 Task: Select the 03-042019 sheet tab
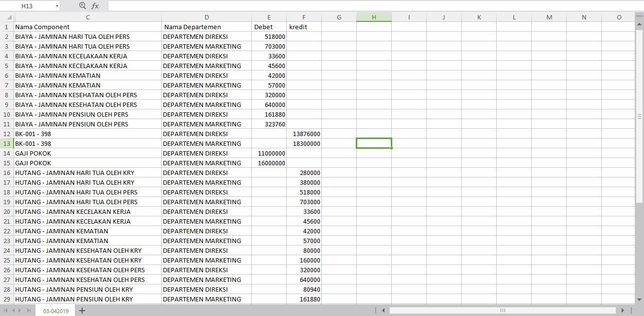tap(55, 310)
